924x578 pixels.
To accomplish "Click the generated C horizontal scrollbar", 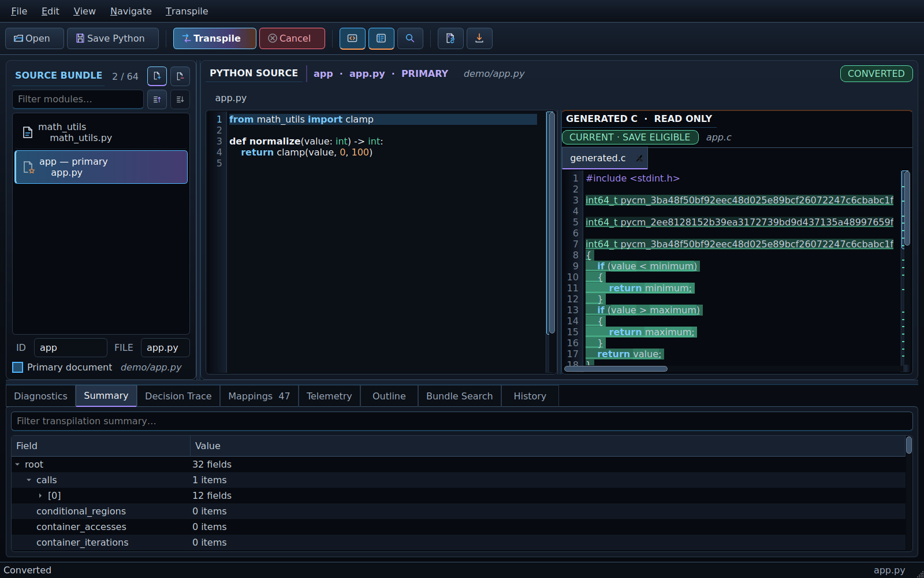I will pyautogui.click(x=616, y=369).
